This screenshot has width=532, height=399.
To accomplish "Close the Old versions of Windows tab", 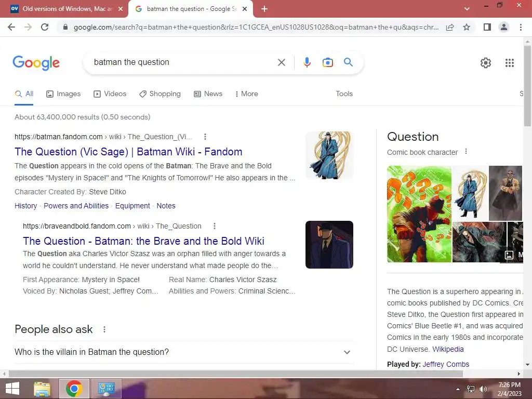I will coord(121,9).
